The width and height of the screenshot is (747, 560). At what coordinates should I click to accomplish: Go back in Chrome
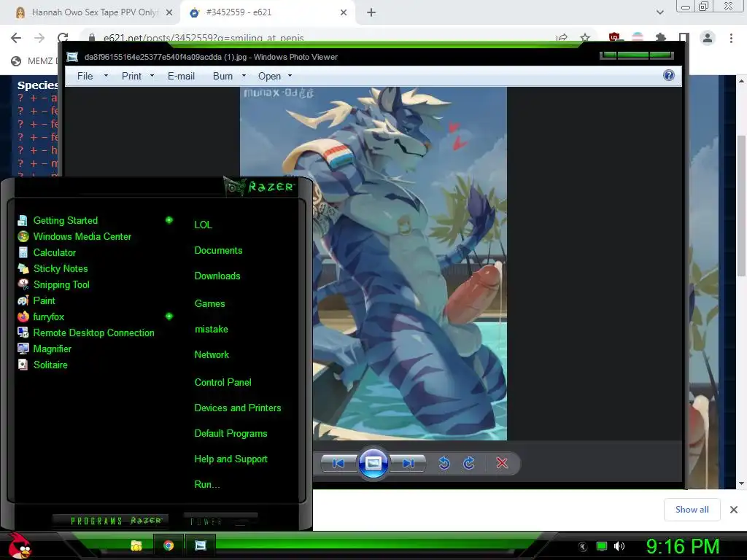point(16,38)
